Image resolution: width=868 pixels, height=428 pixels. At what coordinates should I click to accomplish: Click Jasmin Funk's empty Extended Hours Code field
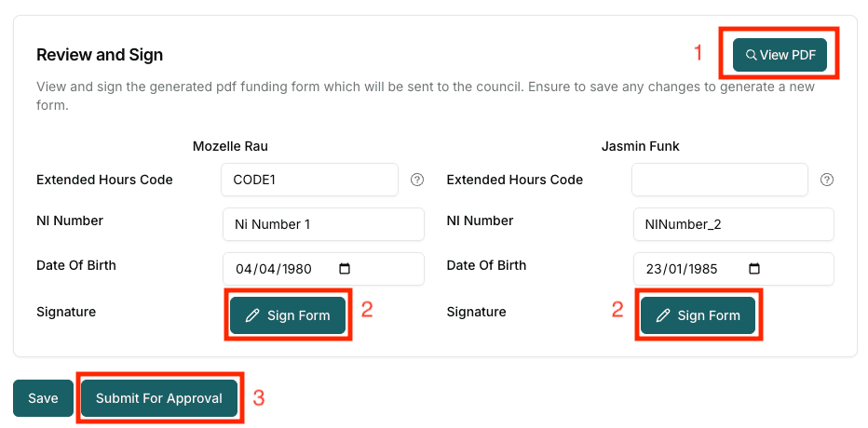719,180
